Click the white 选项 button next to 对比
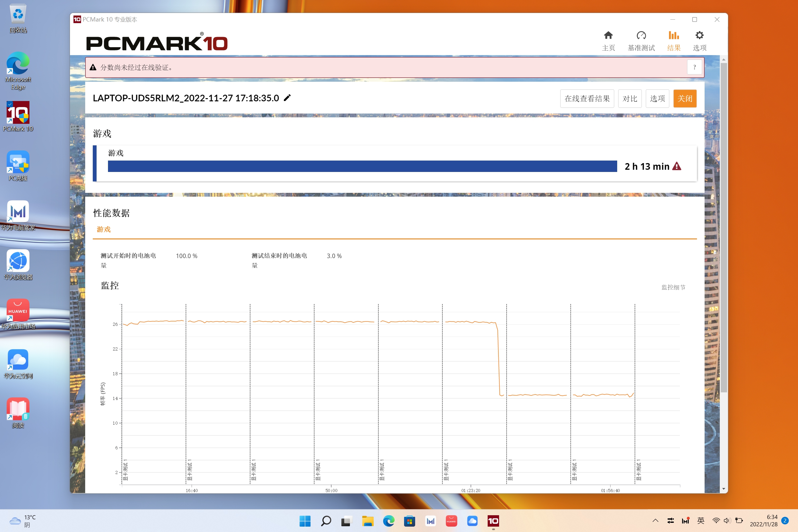The image size is (798, 532). pyautogui.click(x=657, y=98)
